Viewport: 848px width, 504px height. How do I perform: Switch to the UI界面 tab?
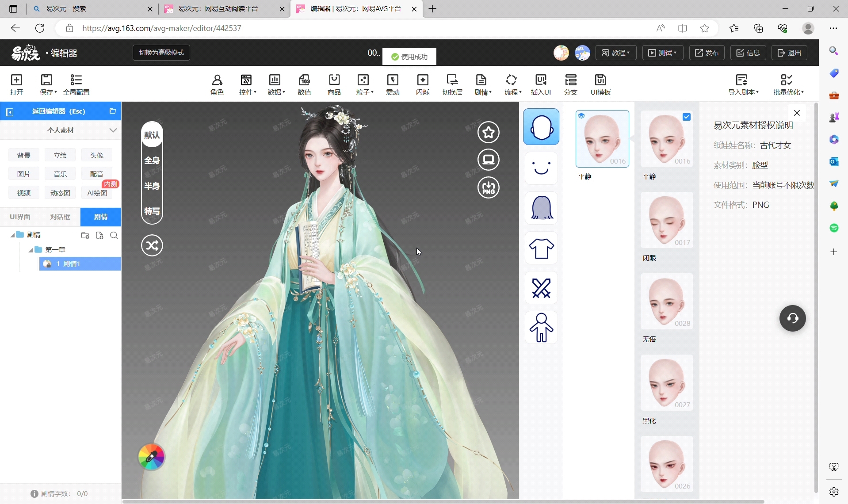(x=20, y=217)
